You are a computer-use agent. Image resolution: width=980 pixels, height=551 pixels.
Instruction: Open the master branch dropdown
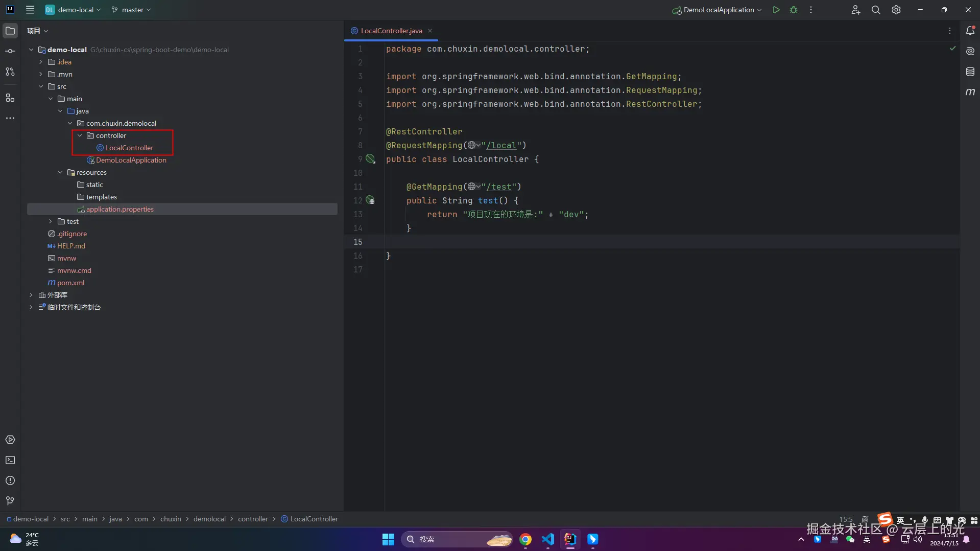pos(131,10)
